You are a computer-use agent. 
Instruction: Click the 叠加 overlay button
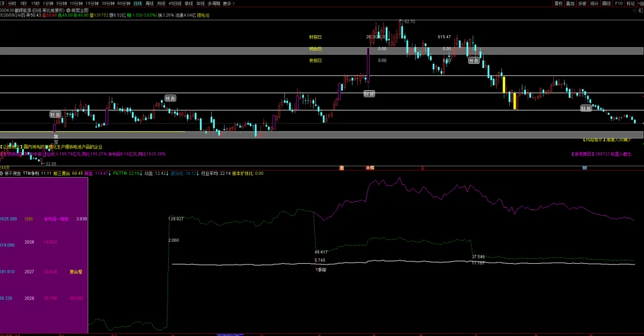coord(570,4)
